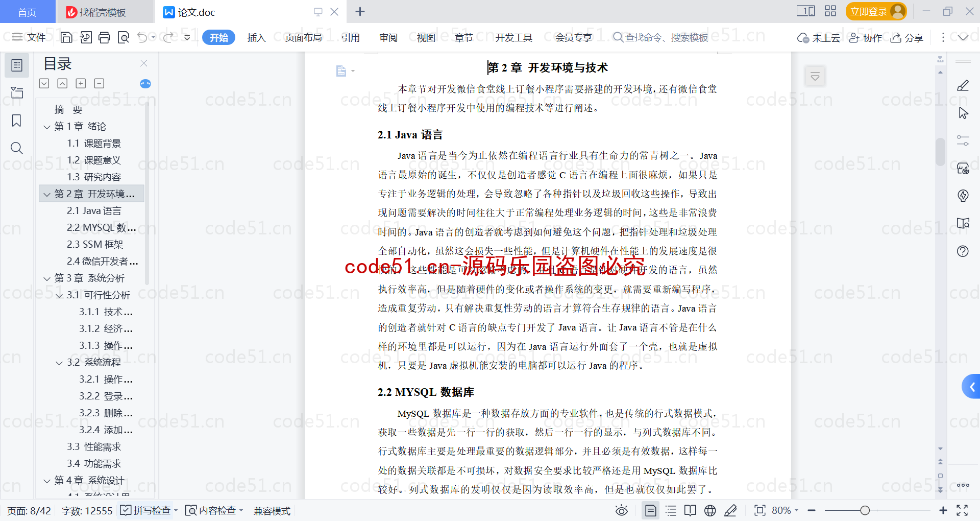Expand the ribbon chevron at top right

(x=963, y=37)
